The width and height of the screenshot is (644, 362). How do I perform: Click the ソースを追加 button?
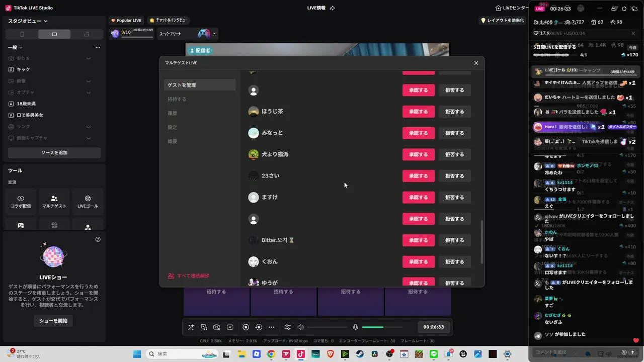[x=54, y=152]
